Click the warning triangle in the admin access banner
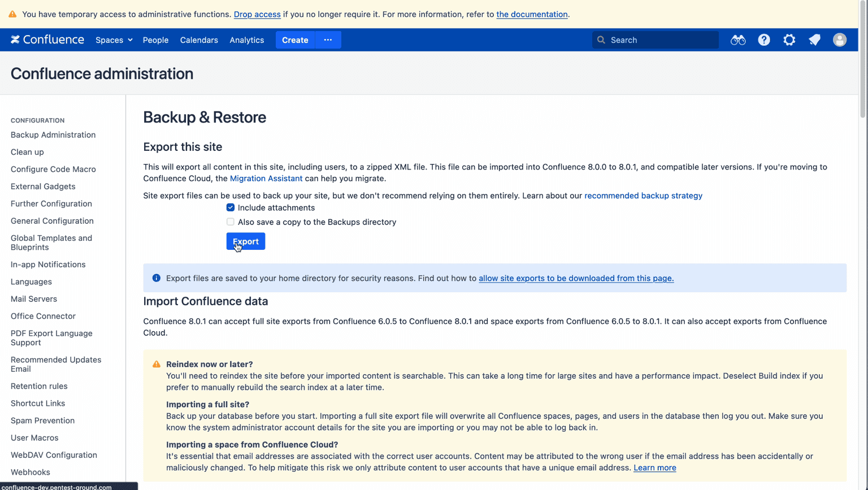Viewport: 868px width, 490px height. (12, 14)
